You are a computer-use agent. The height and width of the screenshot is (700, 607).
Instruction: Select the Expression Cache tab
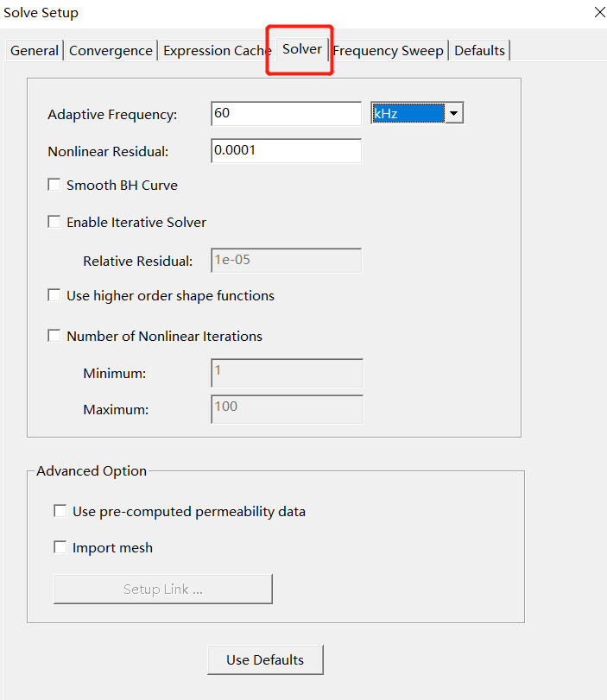point(216,51)
